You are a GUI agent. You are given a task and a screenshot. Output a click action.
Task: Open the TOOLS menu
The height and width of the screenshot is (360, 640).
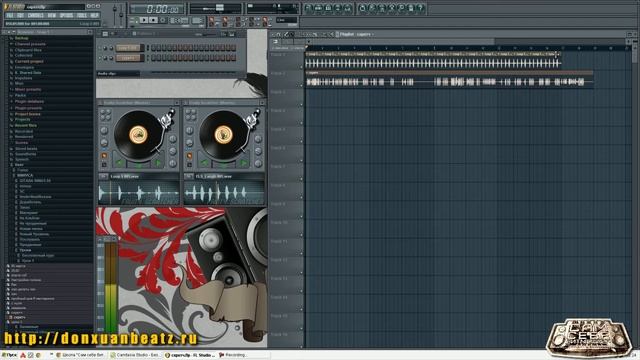point(82,16)
